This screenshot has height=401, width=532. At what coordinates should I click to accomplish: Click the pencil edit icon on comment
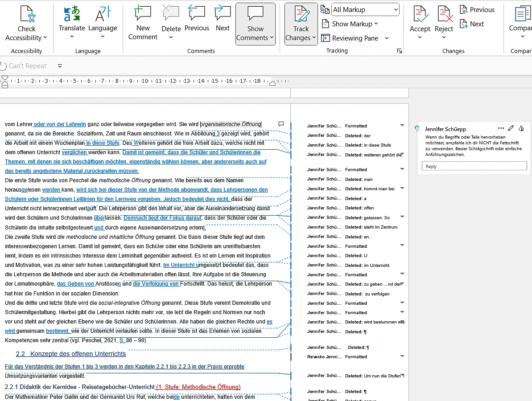[x=511, y=128]
